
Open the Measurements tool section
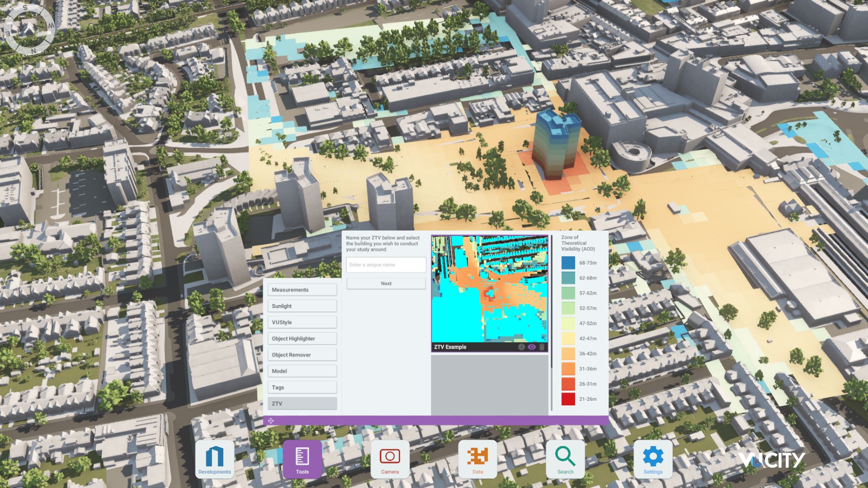point(302,290)
